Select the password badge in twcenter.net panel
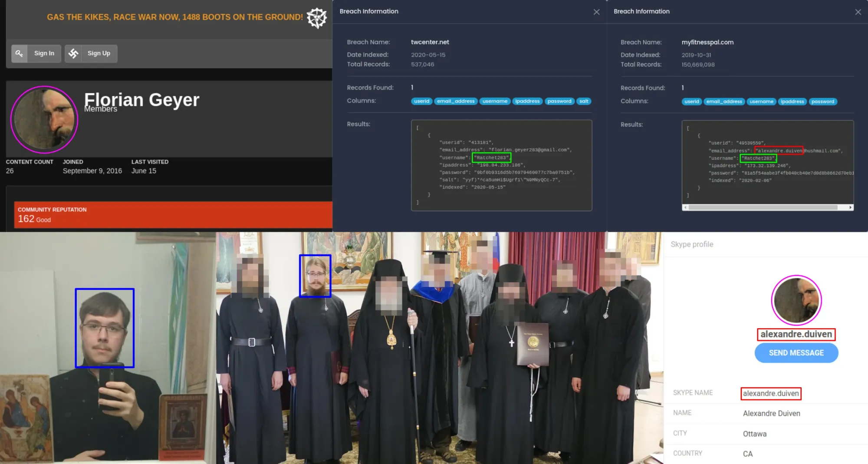The image size is (868, 464). click(x=559, y=101)
